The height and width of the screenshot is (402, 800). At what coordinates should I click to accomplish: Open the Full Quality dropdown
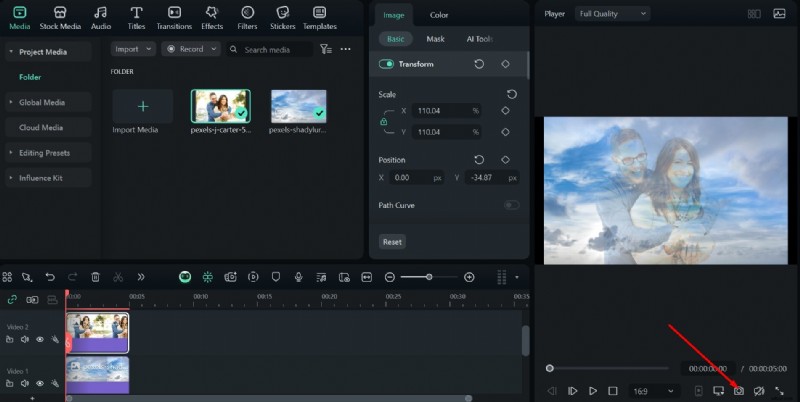pyautogui.click(x=612, y=14)
